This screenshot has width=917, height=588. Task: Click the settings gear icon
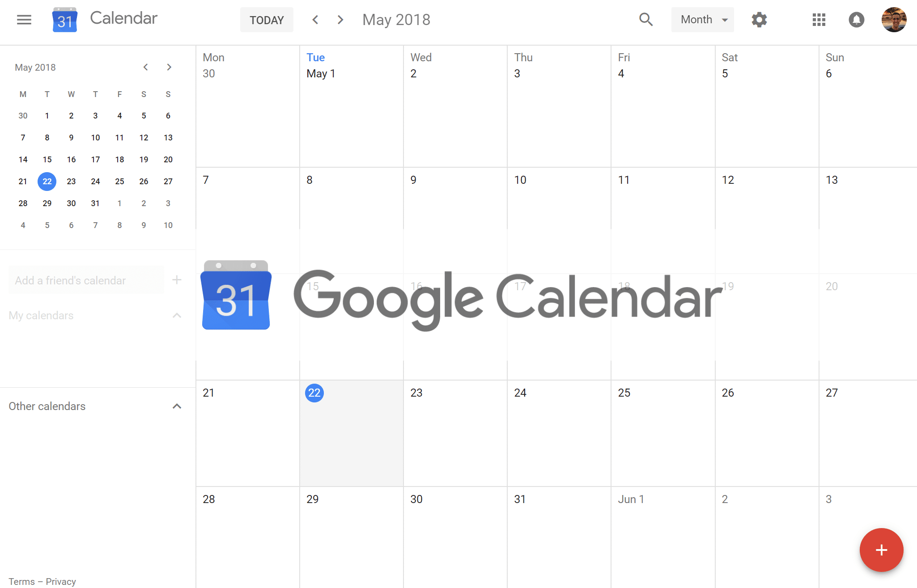[x=759, y=19]
